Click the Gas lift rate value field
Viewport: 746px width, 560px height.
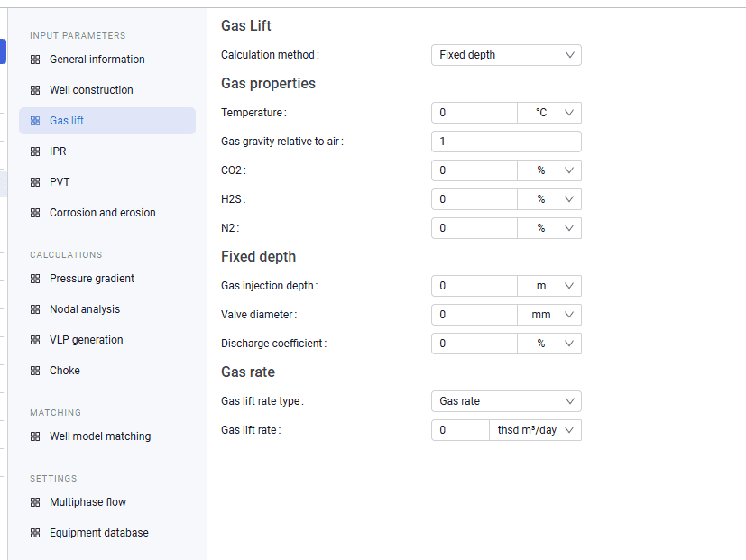(461, 430)
